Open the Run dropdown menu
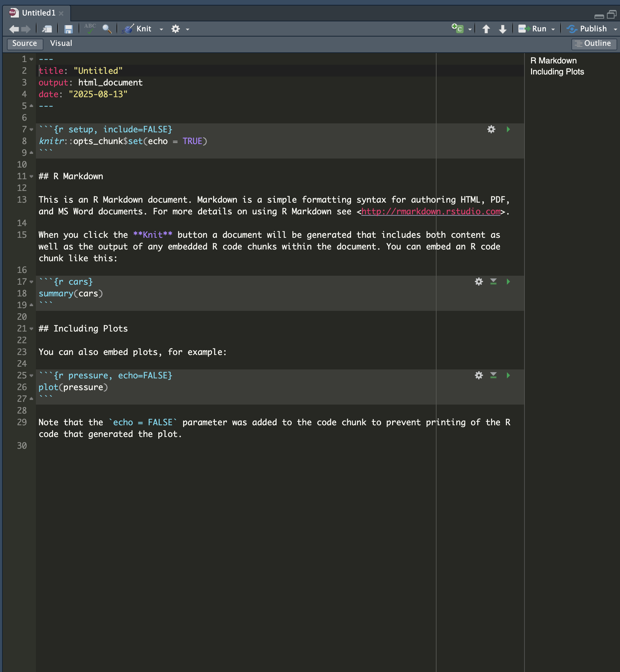The image size is (620, 672). [553, 29]
